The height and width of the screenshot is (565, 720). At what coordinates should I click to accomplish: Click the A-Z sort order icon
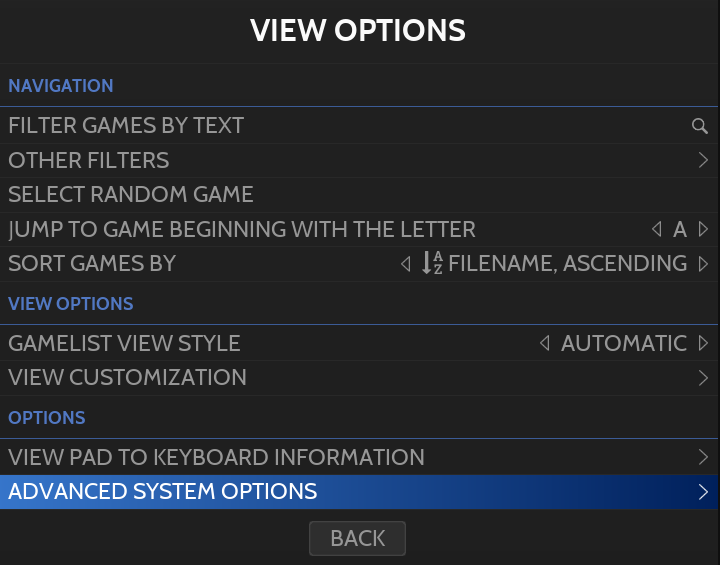[432, 263]
